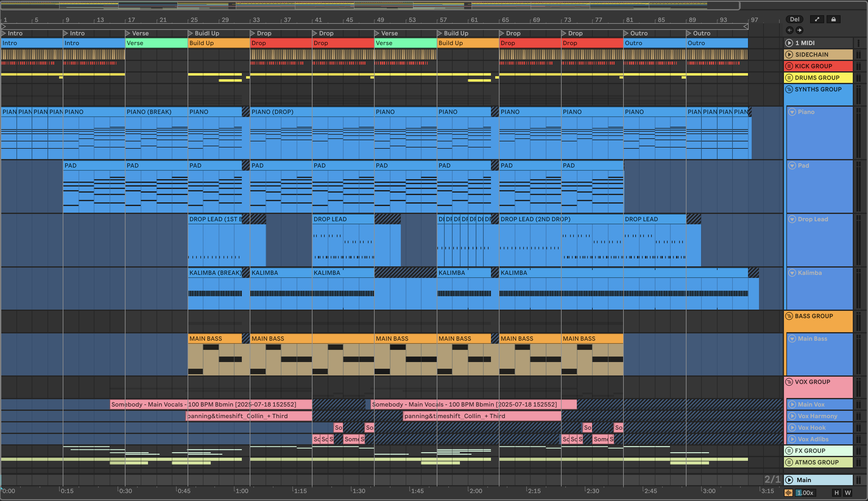Screen dimensions: 868x501
Task: Jump to next locator arrow
Action: [799, 30]
